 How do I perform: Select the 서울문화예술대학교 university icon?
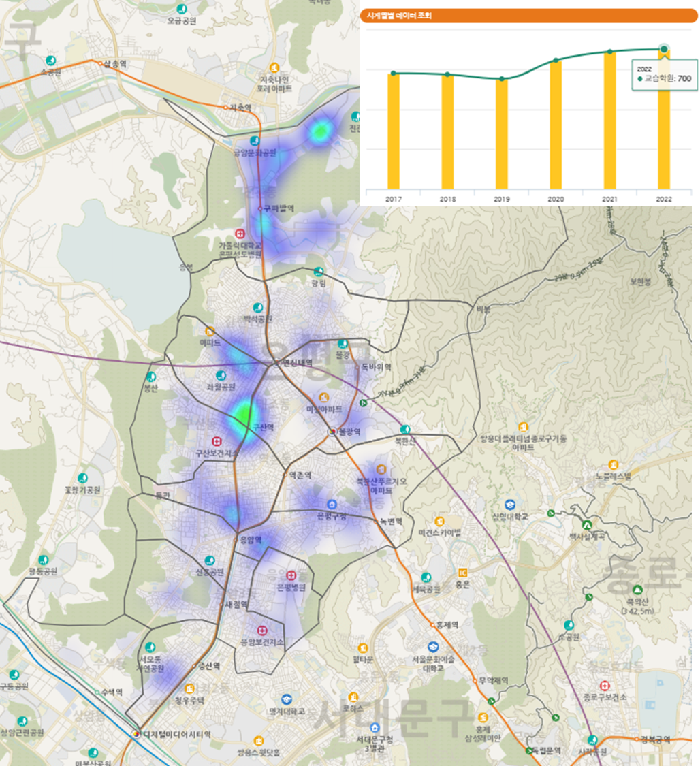pyautogui.click(x=433, y=648)
